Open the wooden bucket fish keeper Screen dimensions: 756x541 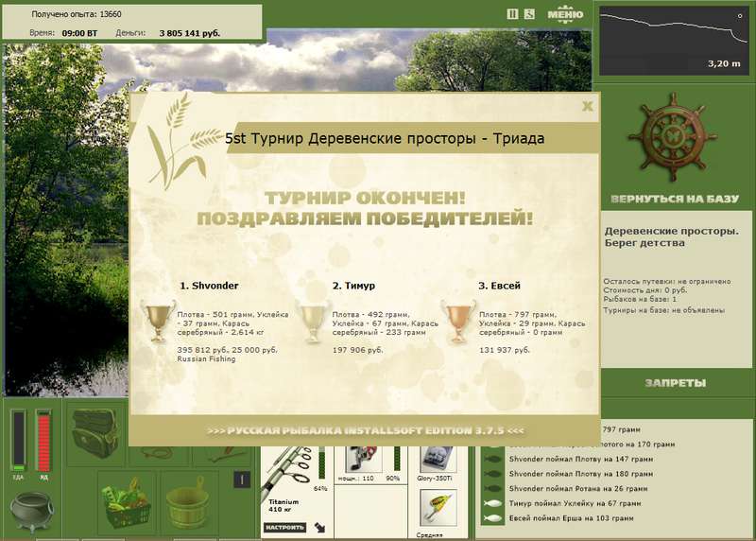click(x=187, y=503)
